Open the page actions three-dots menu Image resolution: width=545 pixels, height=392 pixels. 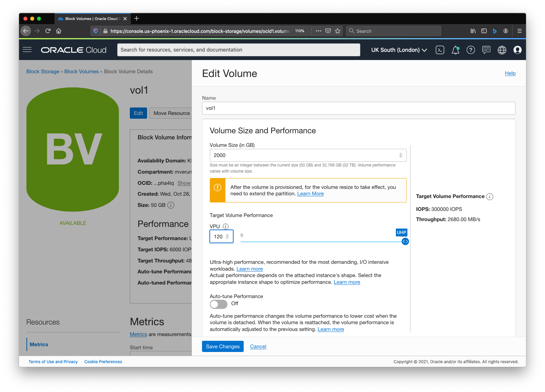pyautogui.click(x=318, y=31)
